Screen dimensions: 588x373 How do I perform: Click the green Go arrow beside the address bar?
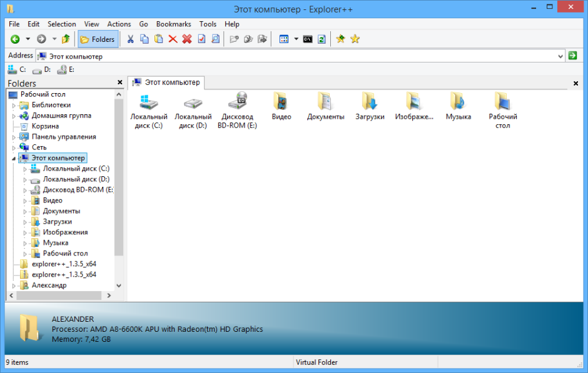(572, 56)
